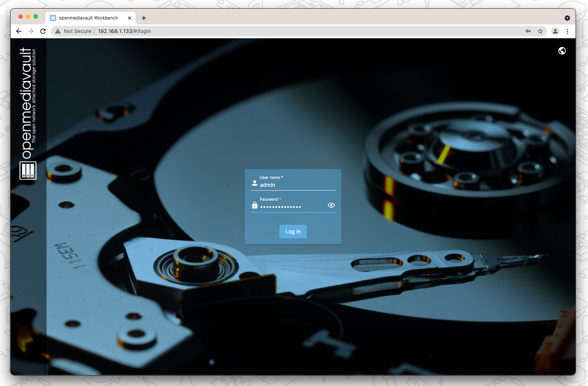
Task: Toggle password visibility with the eye icon
Action: tap(331, 205)
